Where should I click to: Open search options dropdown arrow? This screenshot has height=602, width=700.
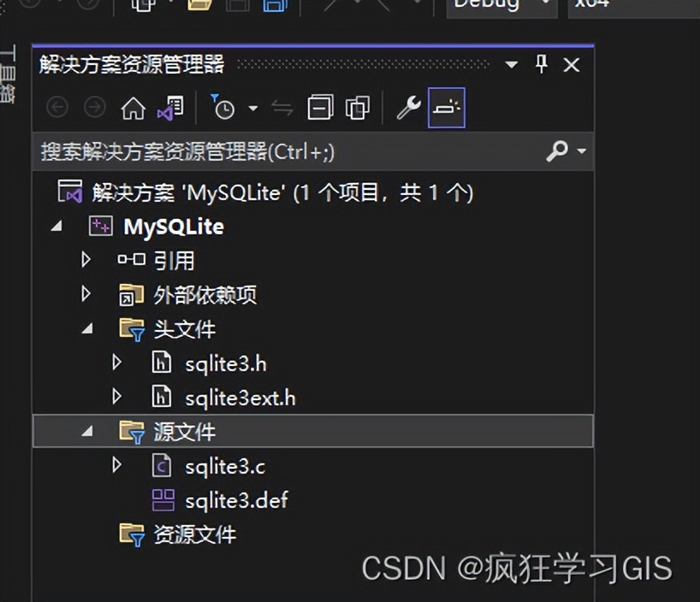(x=581, y=151)
